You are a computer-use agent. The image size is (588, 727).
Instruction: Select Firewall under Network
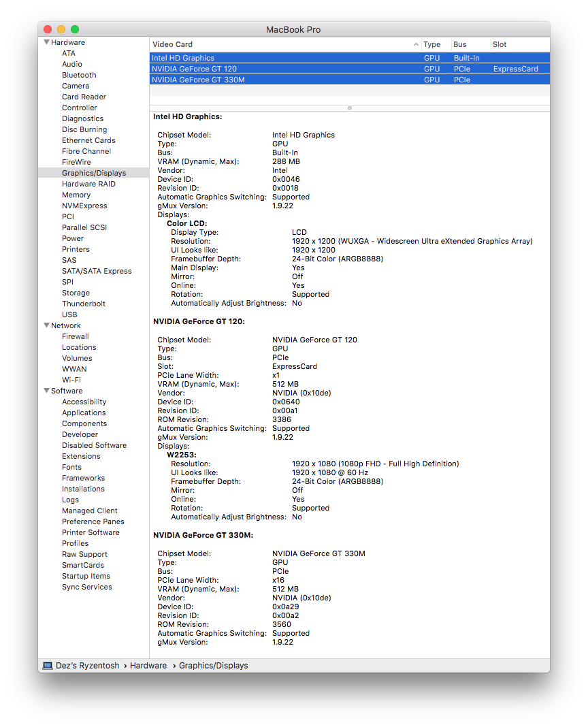pos(75,336)
